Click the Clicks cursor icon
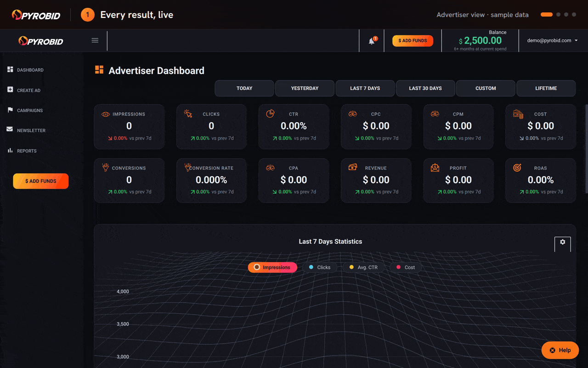The image size is (588, 368). 188,114
